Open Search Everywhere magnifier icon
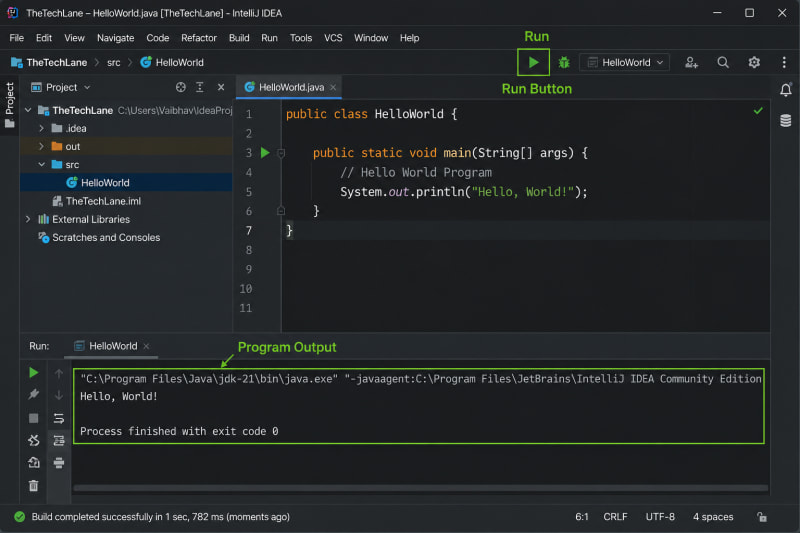800x533 pixels. (x=723, y=62)
